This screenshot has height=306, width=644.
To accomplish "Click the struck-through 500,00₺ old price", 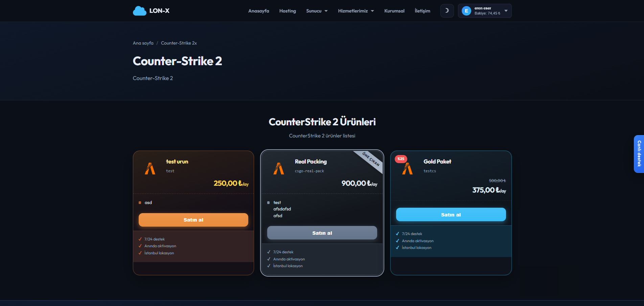I will (x=497, y=181).
